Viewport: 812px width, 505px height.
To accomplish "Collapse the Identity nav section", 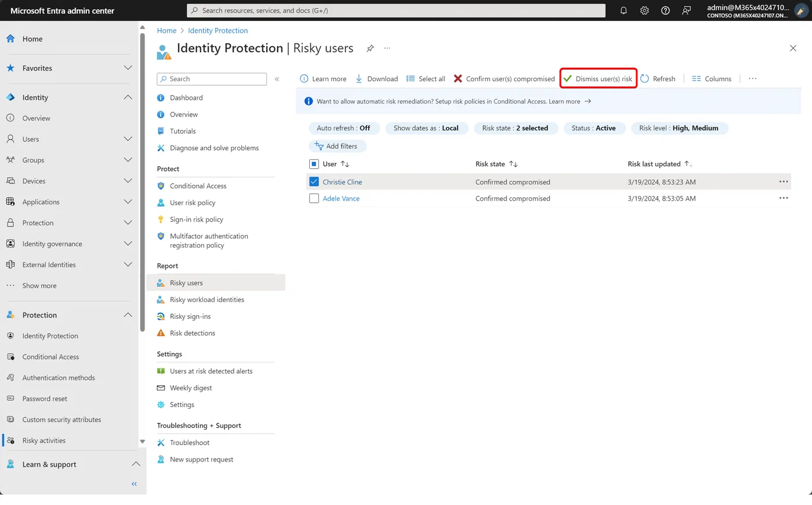I will [128, 97].
